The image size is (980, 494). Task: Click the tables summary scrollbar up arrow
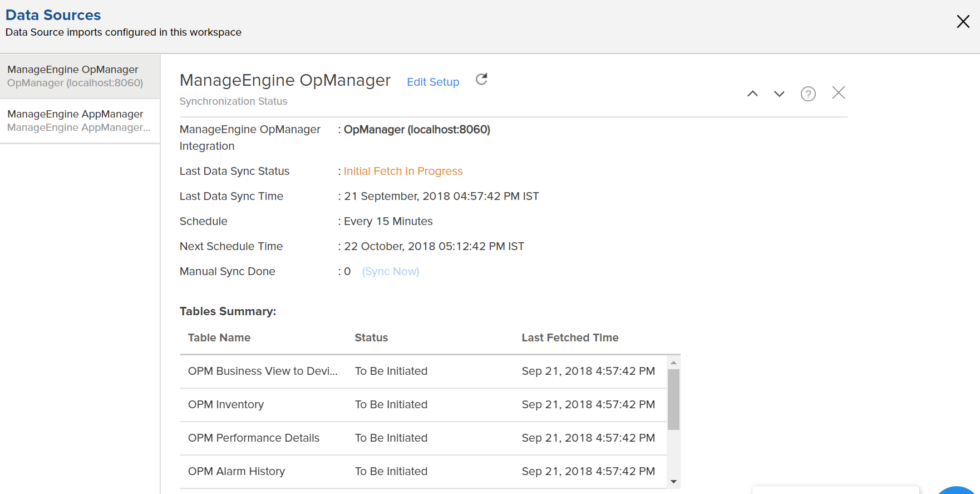point(673,363)
